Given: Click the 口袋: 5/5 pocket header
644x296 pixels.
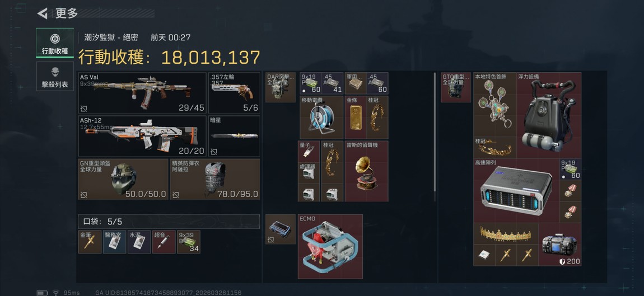Looking at the screenshot, I should (169, 222).
